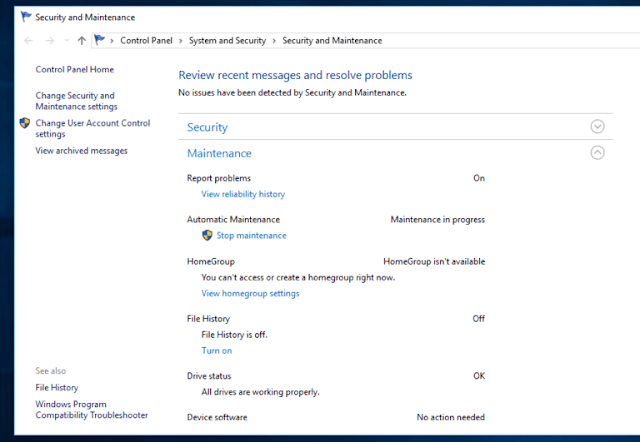Turn on File History link
This screenshot has width=640, height=442.
pyautogui.click(x=217, y=351)
